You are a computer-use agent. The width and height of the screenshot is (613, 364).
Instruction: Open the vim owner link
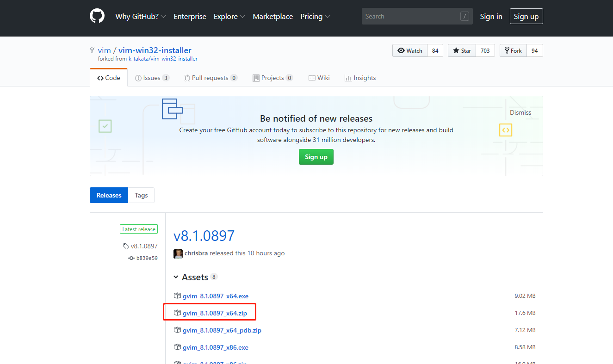point(104,50)
